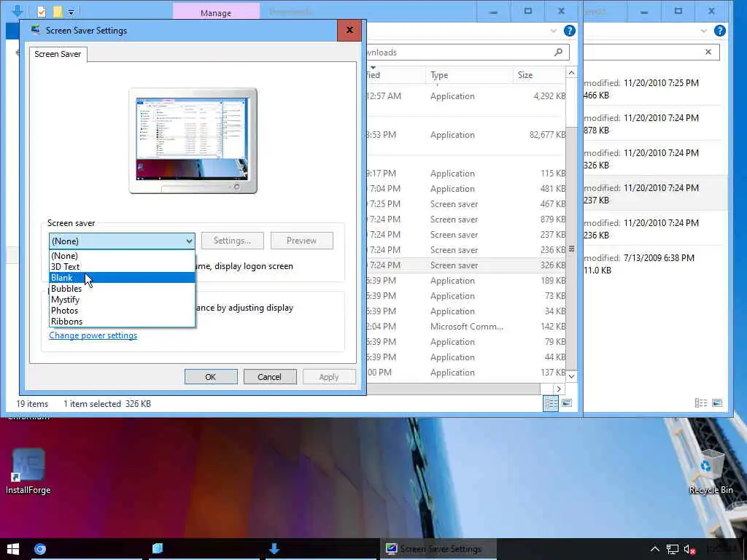The image size is (747, 560).
Task: Select Blank in the screen saver list
Action: coord(122,278)
